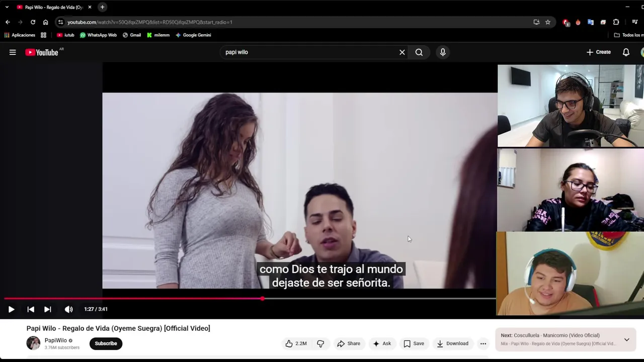Open the PapiWilo channel avatar

click(33, 343)
